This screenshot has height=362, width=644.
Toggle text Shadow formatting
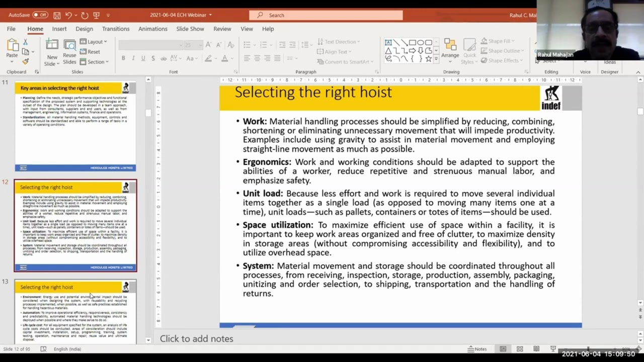point(153,58)
